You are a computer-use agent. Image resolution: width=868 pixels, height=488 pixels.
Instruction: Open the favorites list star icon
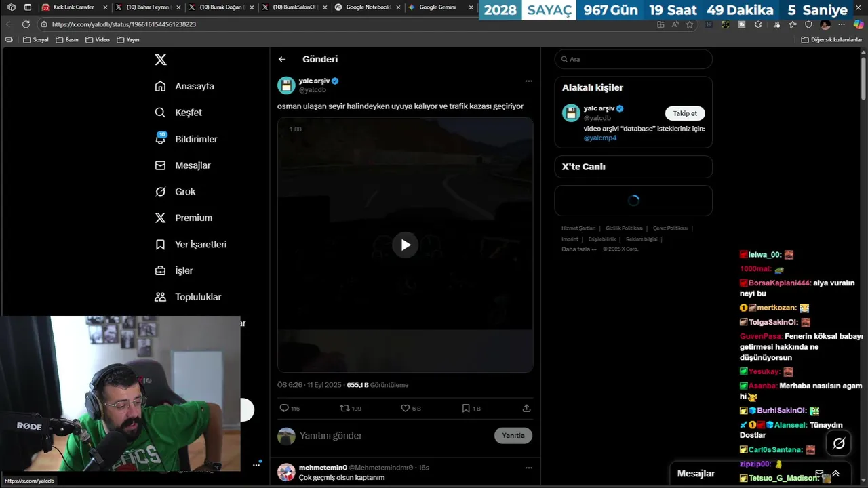(x=792, y=24)
